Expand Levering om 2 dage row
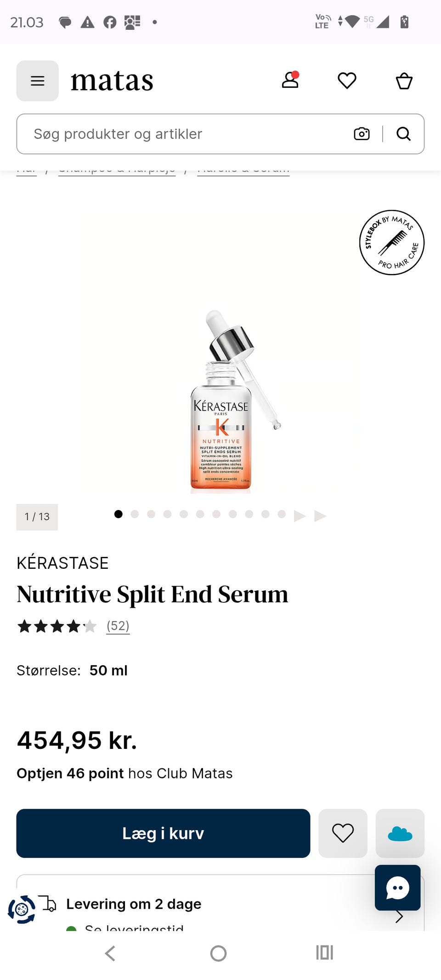 tap(220, 903)
